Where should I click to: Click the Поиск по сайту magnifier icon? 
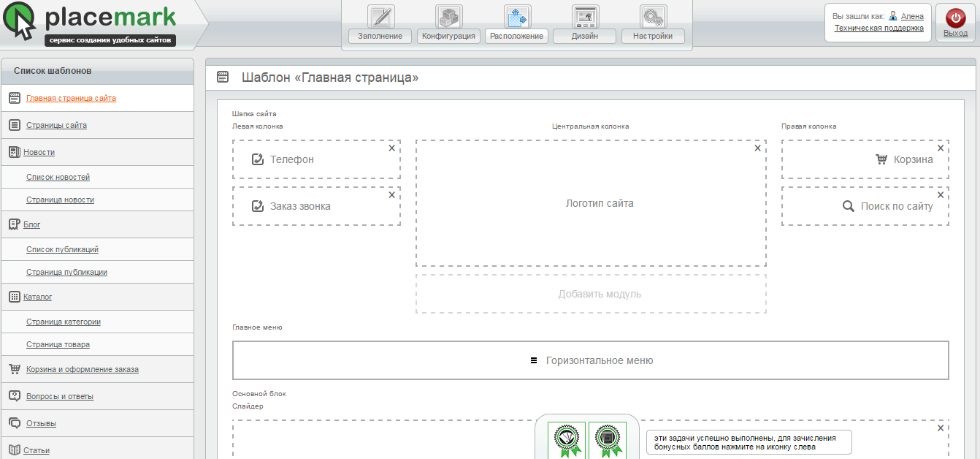849,206
